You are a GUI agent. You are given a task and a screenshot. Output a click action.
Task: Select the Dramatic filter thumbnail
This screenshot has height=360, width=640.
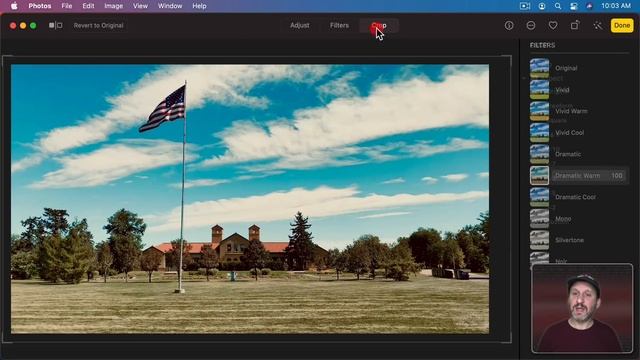[x=539, y=154]
